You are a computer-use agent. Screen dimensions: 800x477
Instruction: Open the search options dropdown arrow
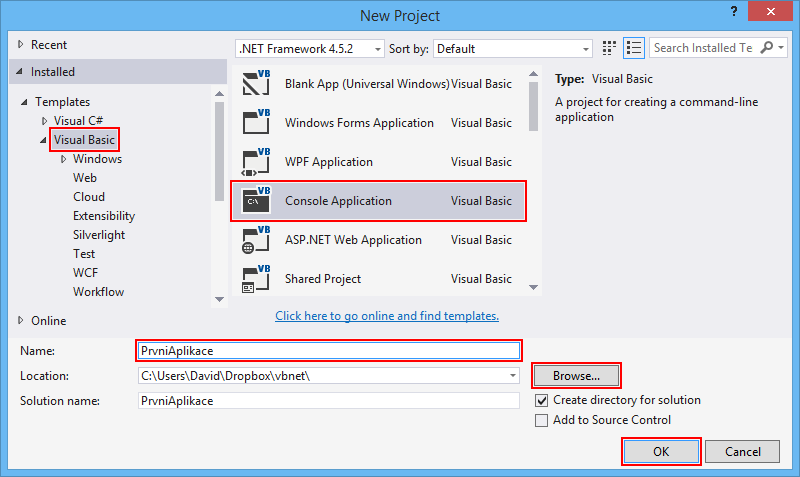[x=781, y=47]
